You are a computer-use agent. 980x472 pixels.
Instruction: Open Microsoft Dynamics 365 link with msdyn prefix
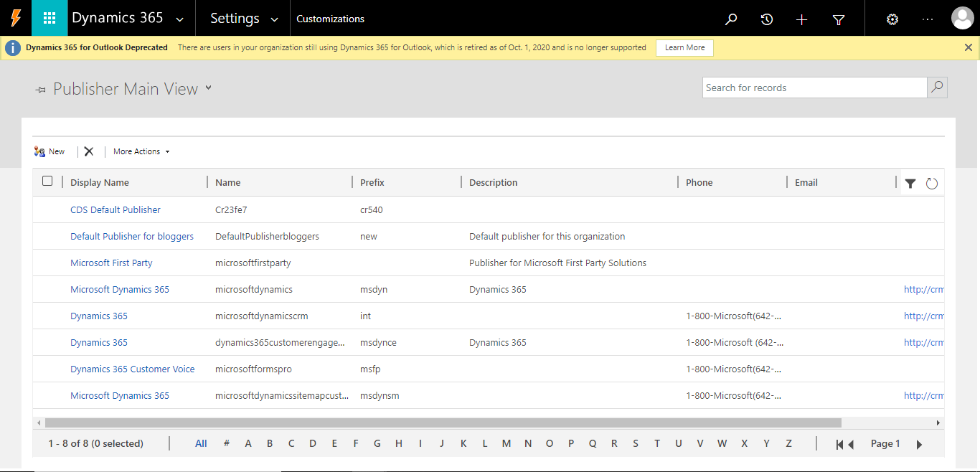(x=120, y=289)
